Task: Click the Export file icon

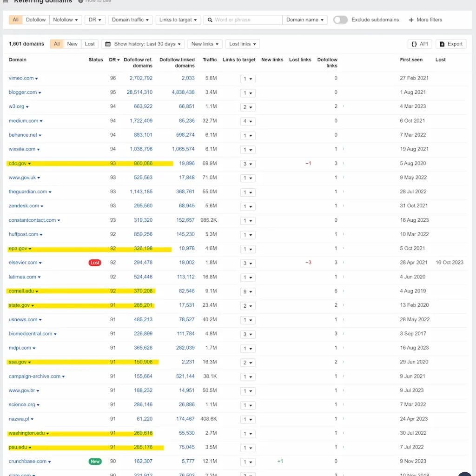Action: pyautogui.click(x=442, y=44)
